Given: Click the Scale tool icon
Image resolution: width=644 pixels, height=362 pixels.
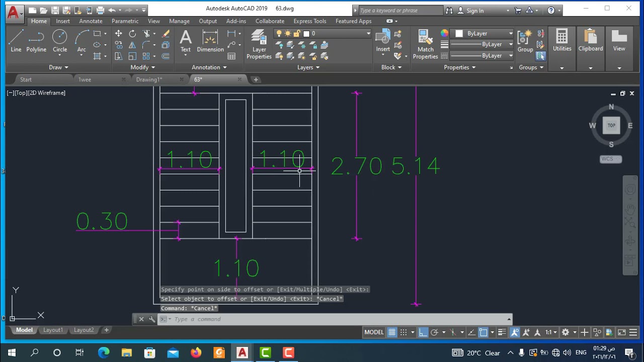Looking at the screenshot, I should click(x=132, y=56).
